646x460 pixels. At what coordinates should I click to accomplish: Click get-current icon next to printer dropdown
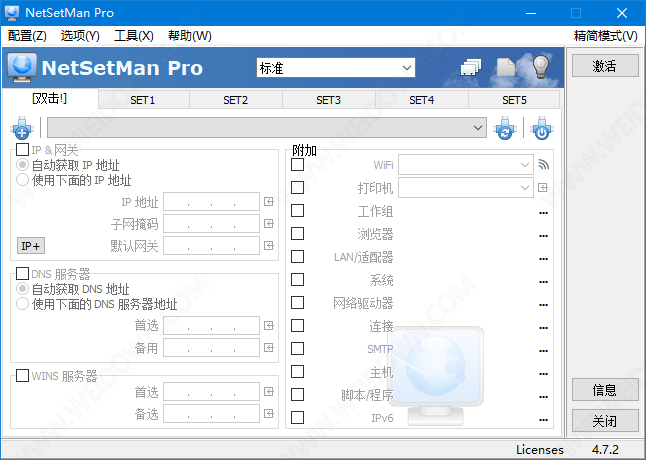tap(543, 188)
